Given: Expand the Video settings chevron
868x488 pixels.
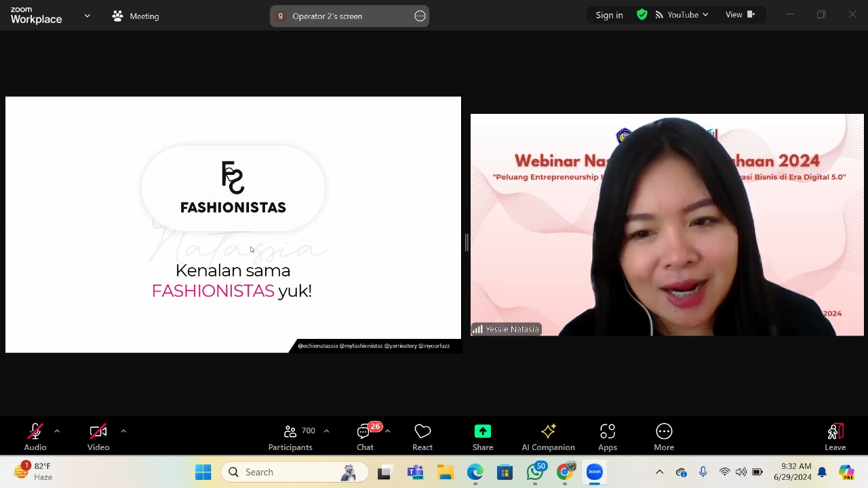Looking at the screenshot, I should 123,430.
